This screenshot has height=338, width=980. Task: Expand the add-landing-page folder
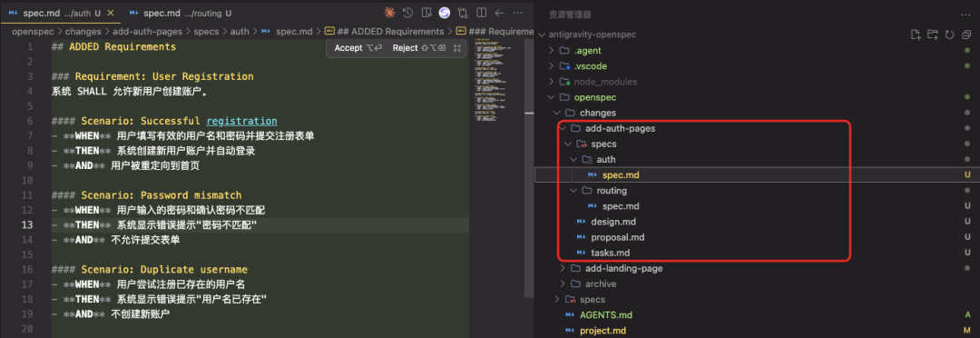point(562,269)
